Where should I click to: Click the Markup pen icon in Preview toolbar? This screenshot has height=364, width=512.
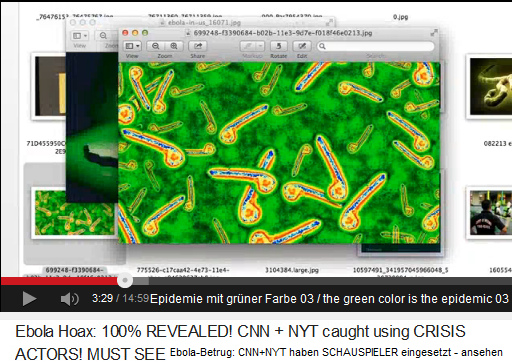pyautogui.click(x=248, y=46)
